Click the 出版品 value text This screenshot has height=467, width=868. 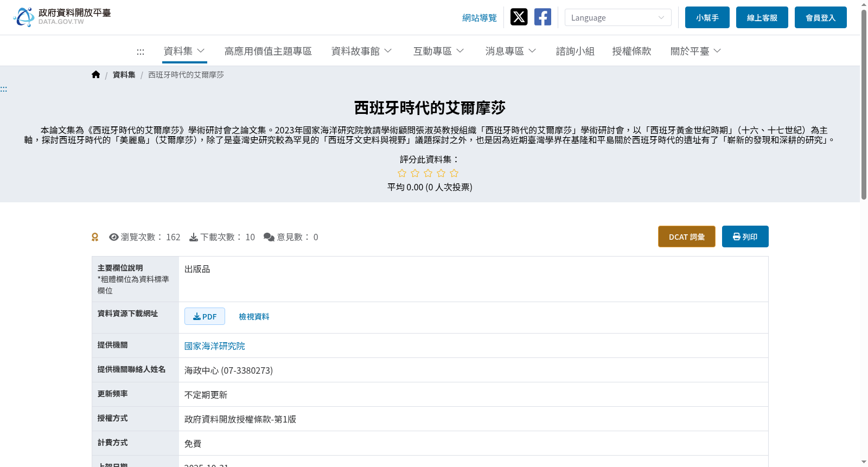tap(197, 269)
